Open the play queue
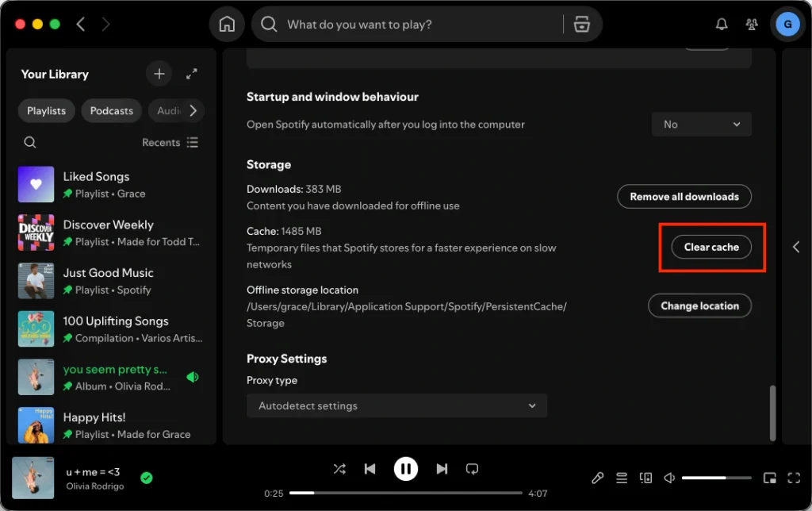The image size is (812, 511). [622, 478]
